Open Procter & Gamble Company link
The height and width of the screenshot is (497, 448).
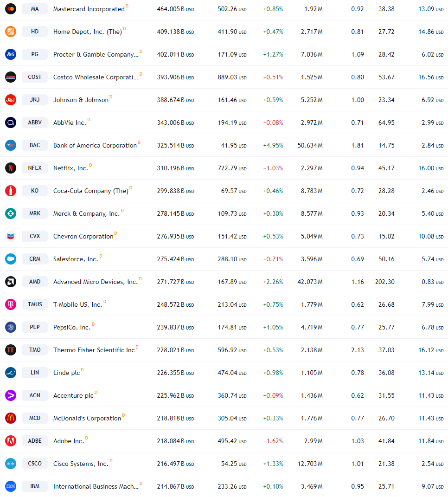click(x=96, y=54)
